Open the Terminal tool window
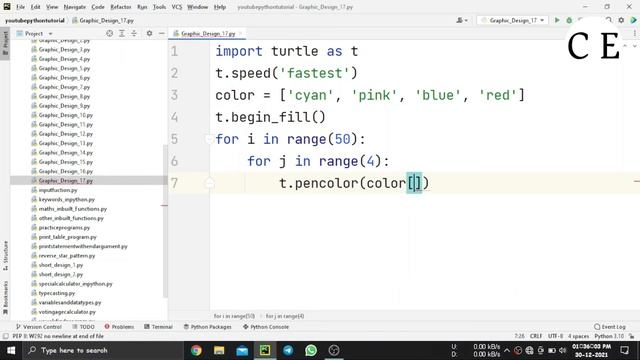Screen dimensions: 640x360 coord(158,327)
